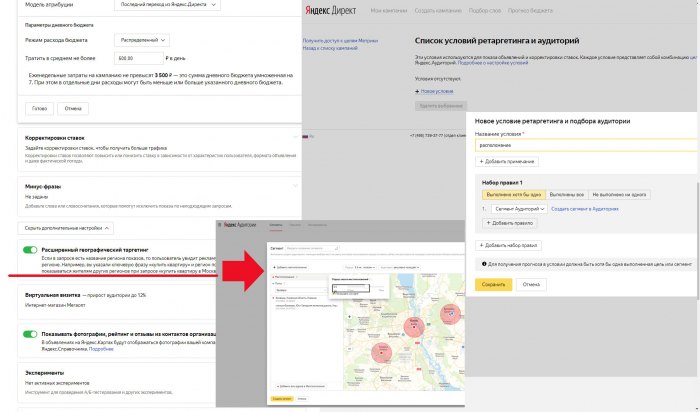The height and width of the screenshot is (412, 700).
Task: Open the attribution model dropdown
Action: click(167, 4)
